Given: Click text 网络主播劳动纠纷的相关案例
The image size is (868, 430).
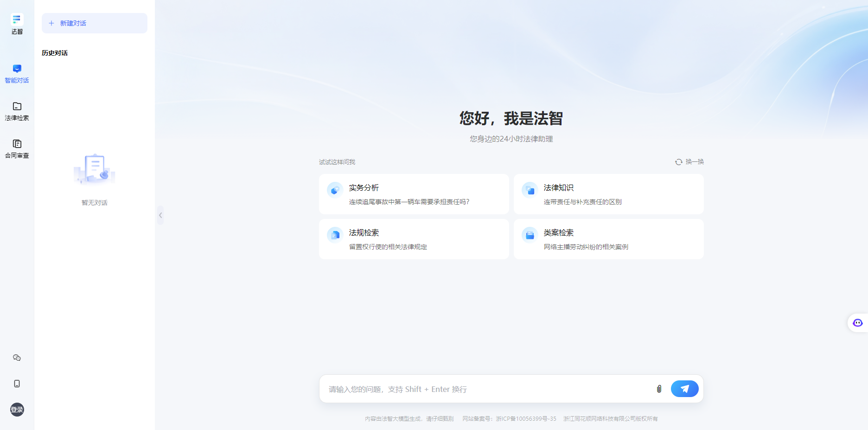Looking at the screenshot, I should click(x=586, y=247).
